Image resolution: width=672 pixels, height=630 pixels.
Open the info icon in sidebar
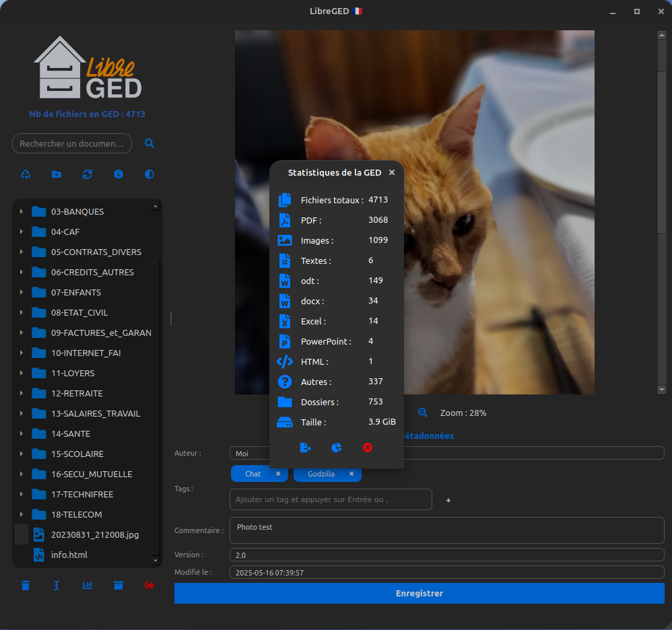(119, 174)
